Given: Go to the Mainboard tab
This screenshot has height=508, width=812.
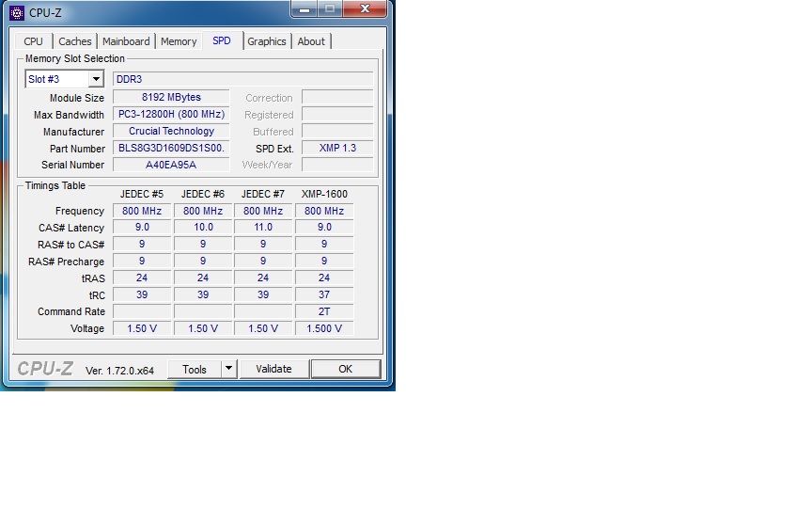Looking at the screenshot, I should 126,41.
